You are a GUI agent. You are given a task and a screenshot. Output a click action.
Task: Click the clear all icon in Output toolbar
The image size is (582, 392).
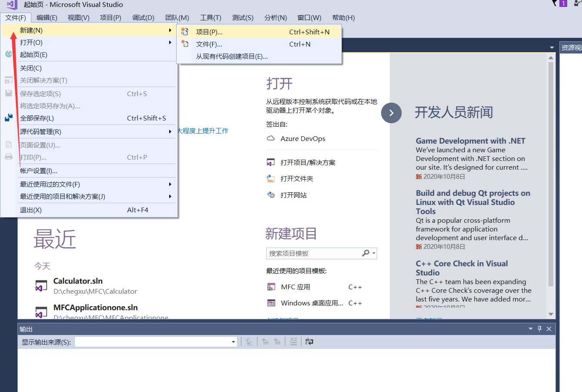(x=294, y=342)
